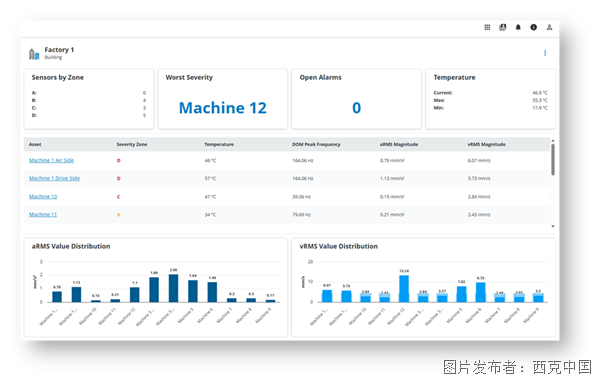Click zone B sensor count row
600x381 pixels.
(89, 100)
